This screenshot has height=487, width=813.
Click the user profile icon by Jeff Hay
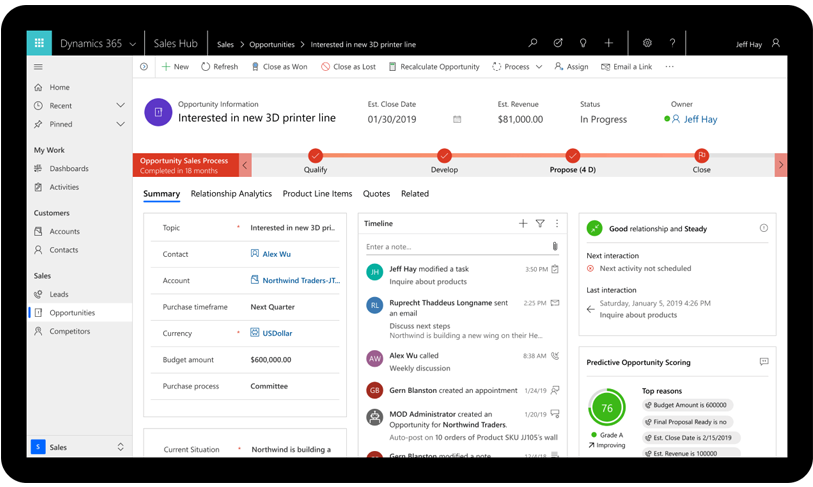[x=776, y=43]
